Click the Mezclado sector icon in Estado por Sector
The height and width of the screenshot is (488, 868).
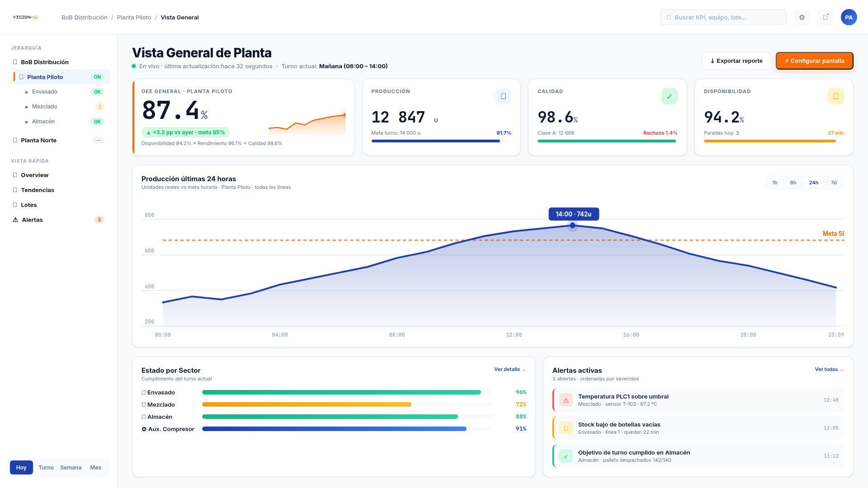(144, 405)
